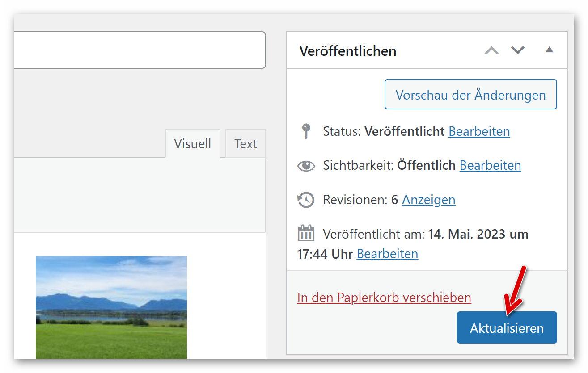The height and width of the screenshot is (373, 588).
Task: Show revisions with the Anzeigen link
Action: (428, 200)
